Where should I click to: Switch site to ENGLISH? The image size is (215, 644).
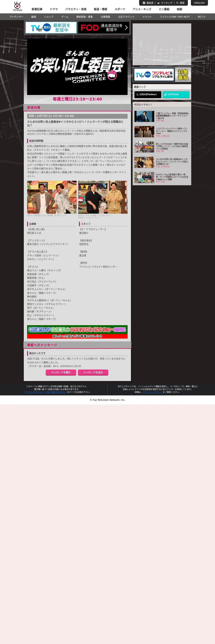199,3
